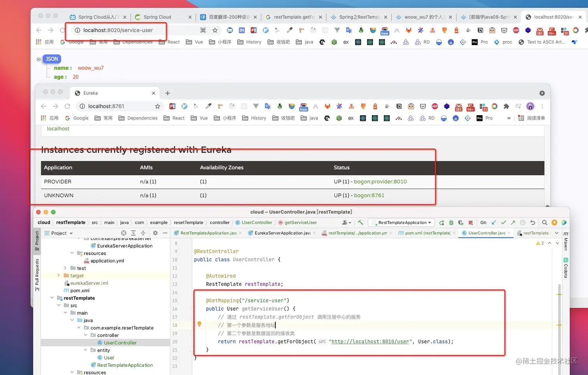588x375 pixels.
Task: Run with coverage icon in IntelliJ toolbar
Action: click(461, 223)
